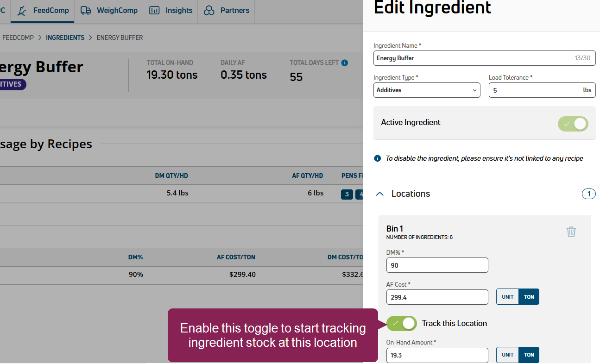
Task: Click the FeedComp nav icon
Action: point(22,10)
